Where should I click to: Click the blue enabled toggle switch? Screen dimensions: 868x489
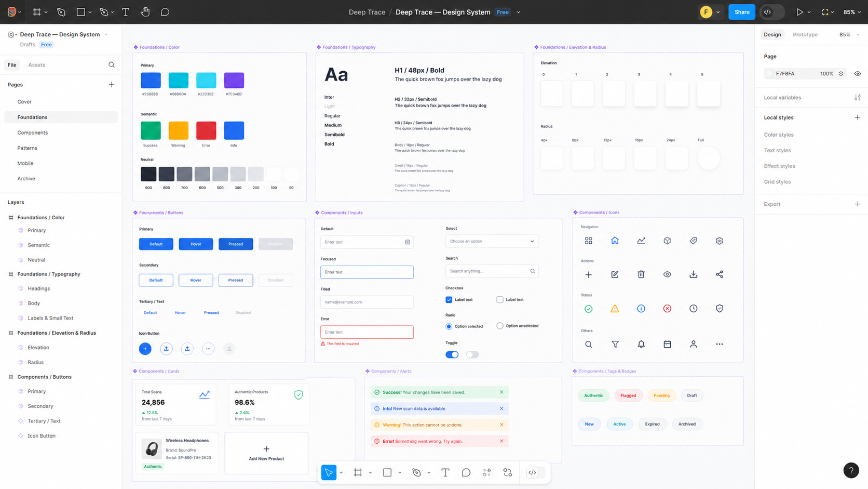(x=452, y=354)
